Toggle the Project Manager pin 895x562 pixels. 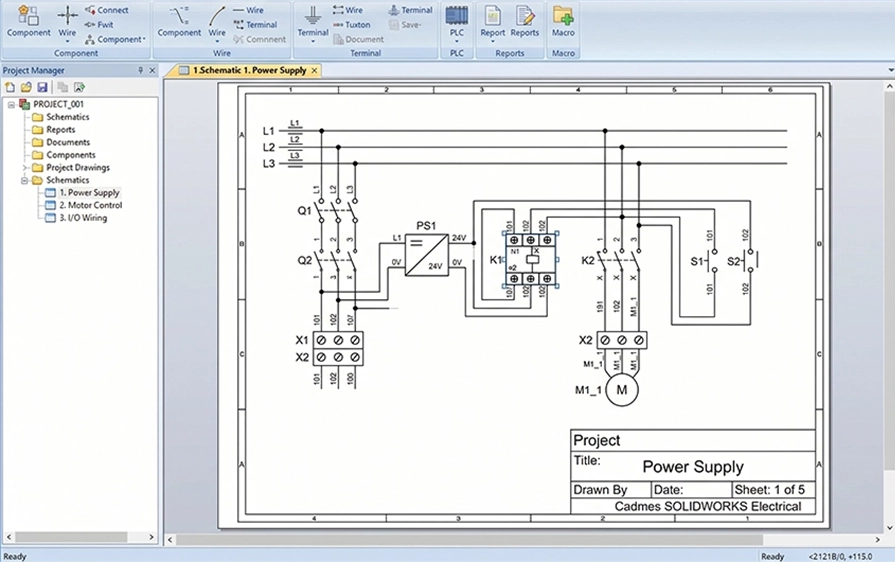(140, 70)
